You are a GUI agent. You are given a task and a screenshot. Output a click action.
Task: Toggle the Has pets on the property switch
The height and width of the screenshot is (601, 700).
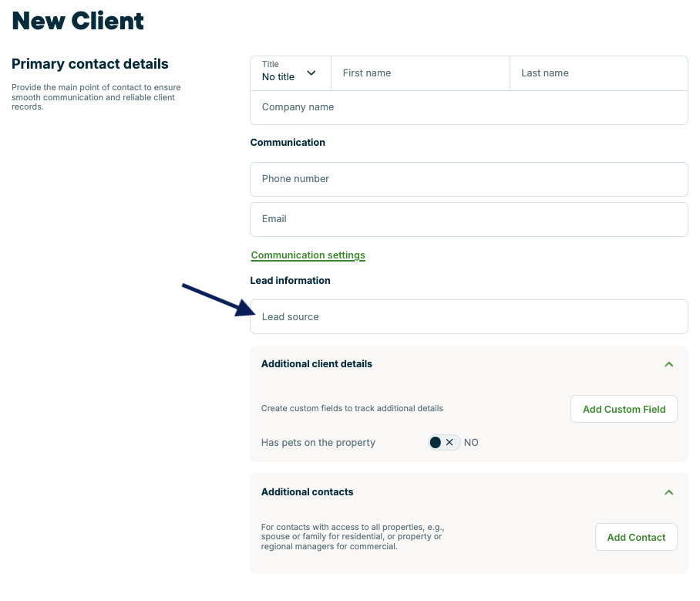[x=444, y=443]
